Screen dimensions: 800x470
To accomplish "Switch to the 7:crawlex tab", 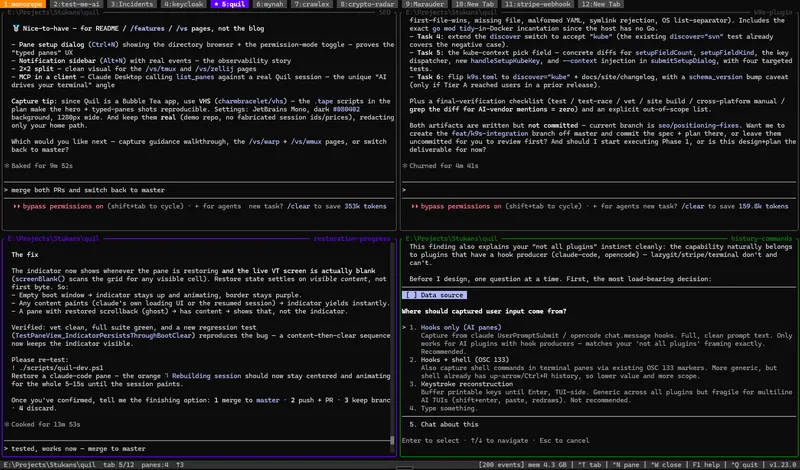I will click(x=311, y=4).
